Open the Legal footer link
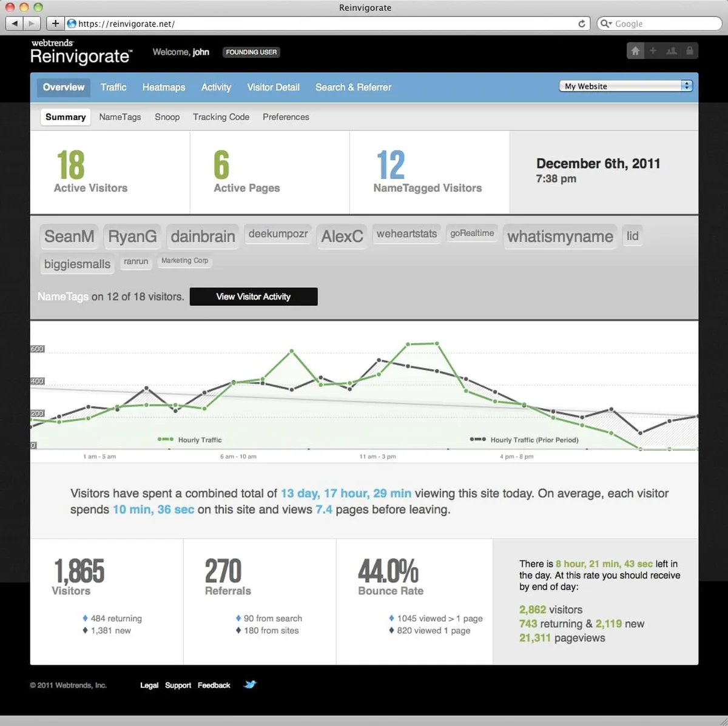 click(x=149, y=685)
